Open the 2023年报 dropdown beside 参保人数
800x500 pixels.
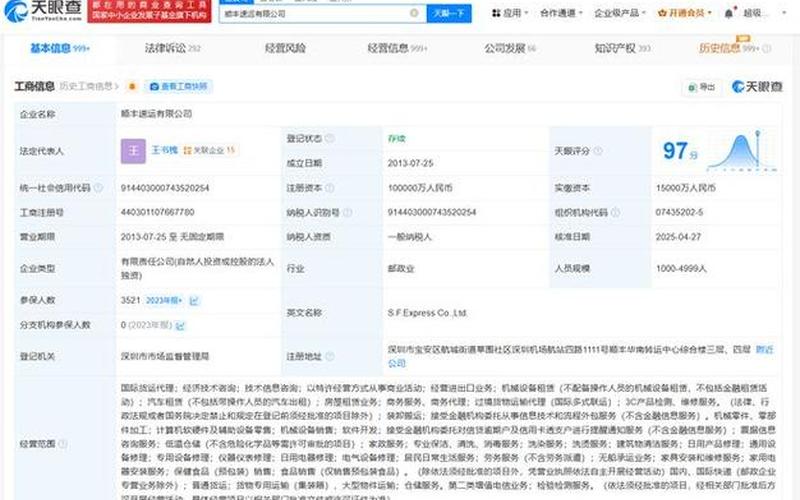click(x=164, y=301)
